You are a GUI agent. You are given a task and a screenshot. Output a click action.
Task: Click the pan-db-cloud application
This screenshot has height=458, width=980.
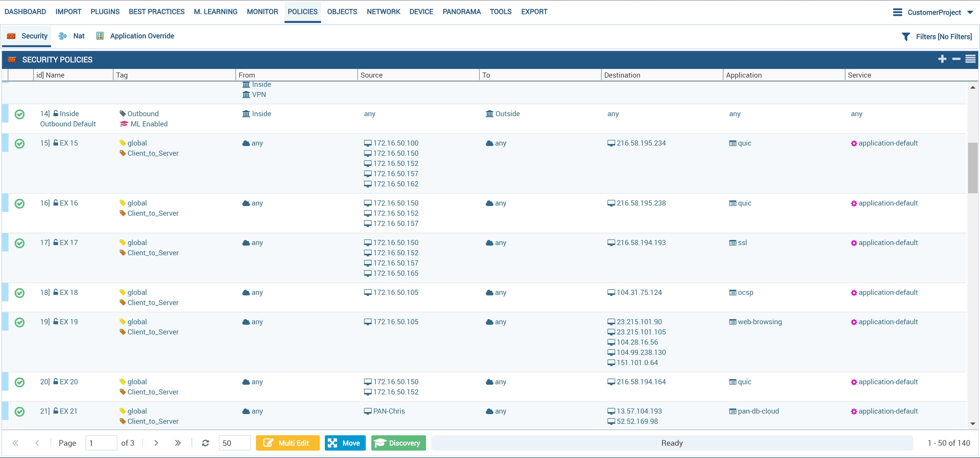(758, 411)
